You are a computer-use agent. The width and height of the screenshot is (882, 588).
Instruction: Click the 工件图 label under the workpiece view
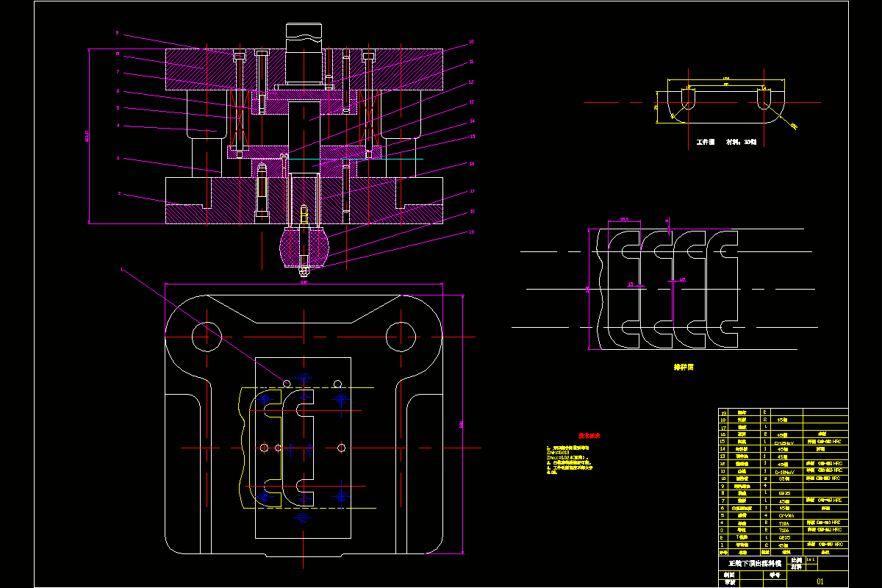[706, 142]
